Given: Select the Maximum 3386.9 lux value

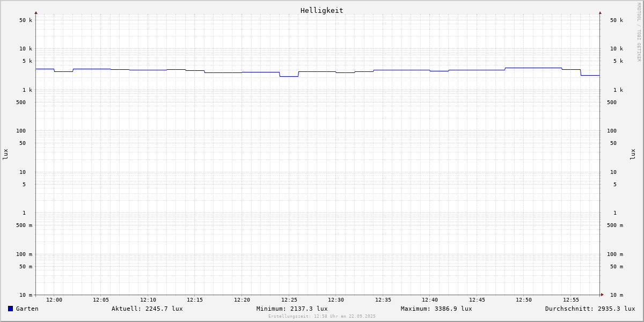Looking at the screenshot, I should [436, 309].
